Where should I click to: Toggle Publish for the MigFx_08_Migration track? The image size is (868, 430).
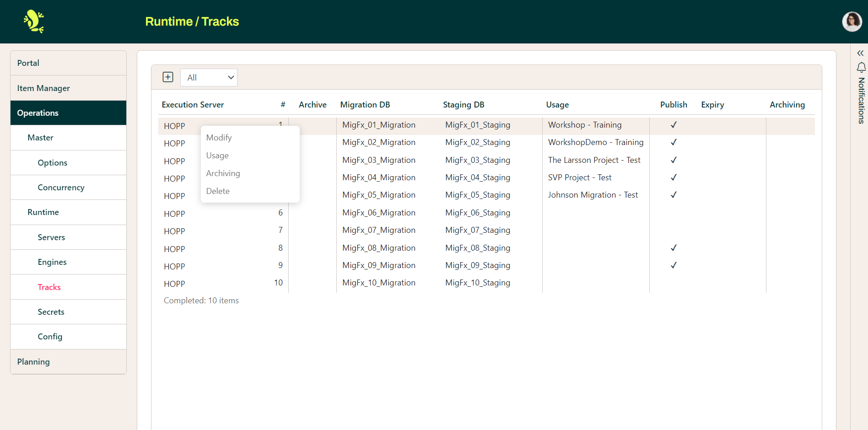673,247
